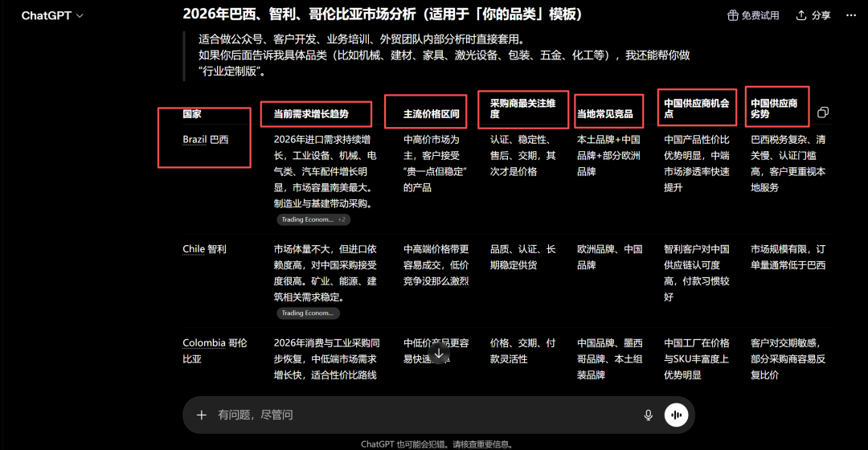This screenshot has height=450, width=868.
Task: Click the Chile 智利 country link
Action: pyautogui.click(x=204, y=249)
